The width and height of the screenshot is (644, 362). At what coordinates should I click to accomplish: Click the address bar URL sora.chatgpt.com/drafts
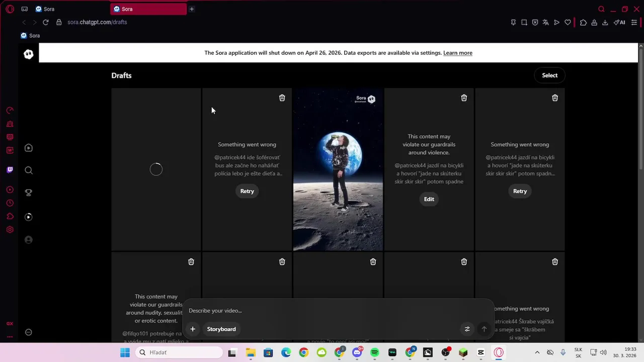[x=97, y=22]
